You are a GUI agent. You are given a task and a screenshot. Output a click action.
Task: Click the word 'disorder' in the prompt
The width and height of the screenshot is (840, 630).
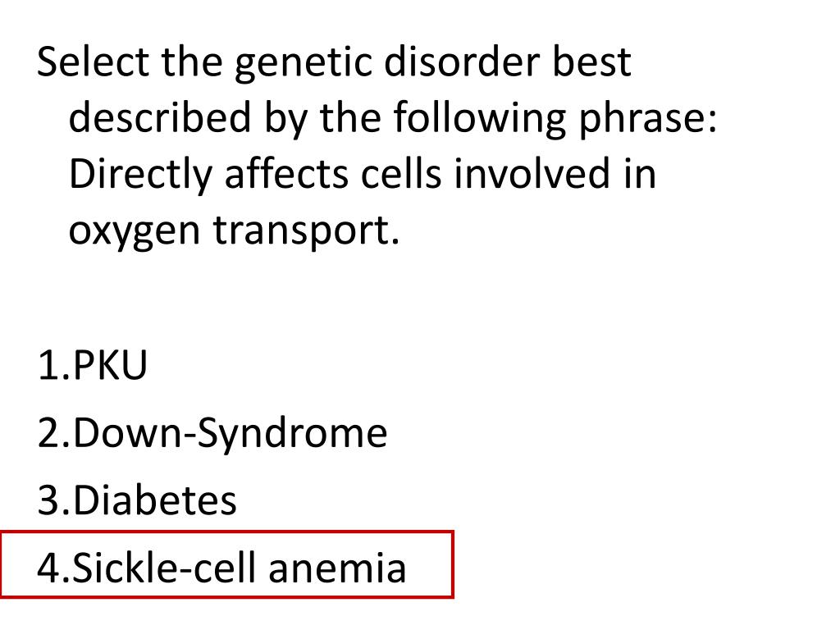462,61
